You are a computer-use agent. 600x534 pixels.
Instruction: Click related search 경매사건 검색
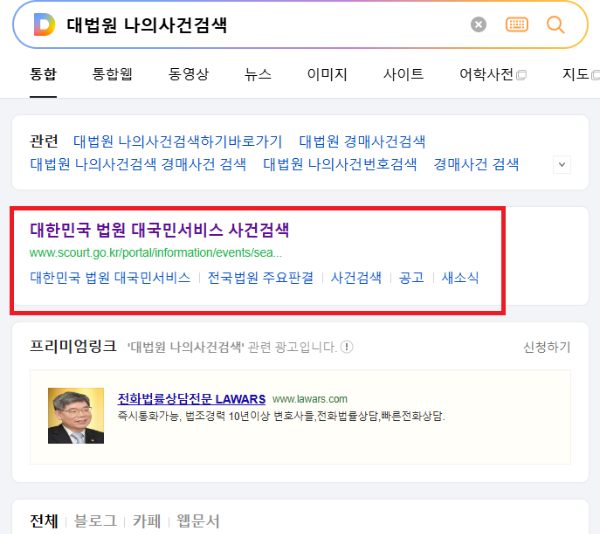tap(476, 164)
